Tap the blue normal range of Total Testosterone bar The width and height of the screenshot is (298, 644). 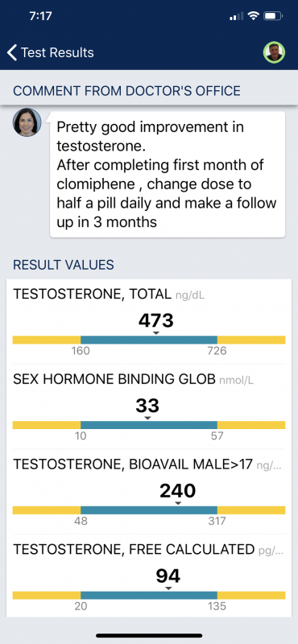click(x=149, y=340)
